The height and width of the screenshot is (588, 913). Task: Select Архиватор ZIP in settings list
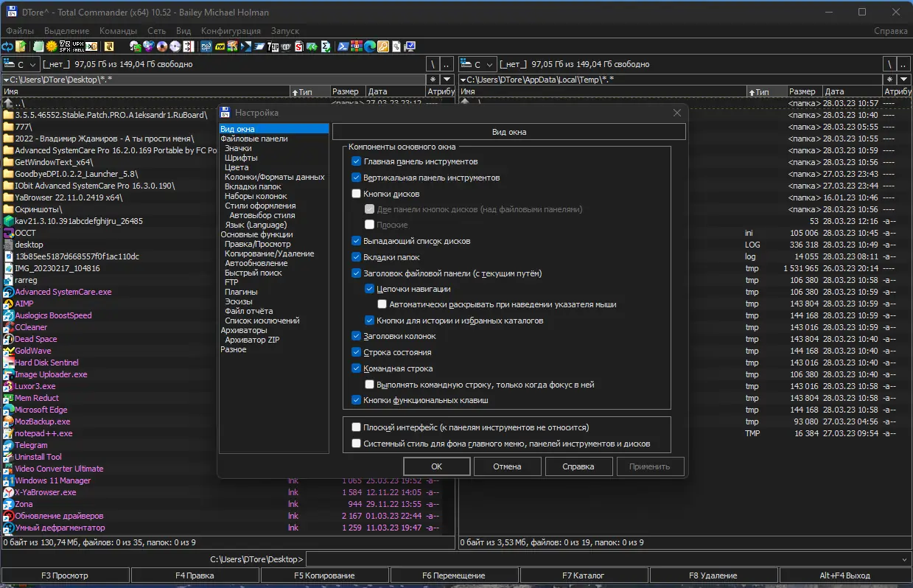pos(256,339)
